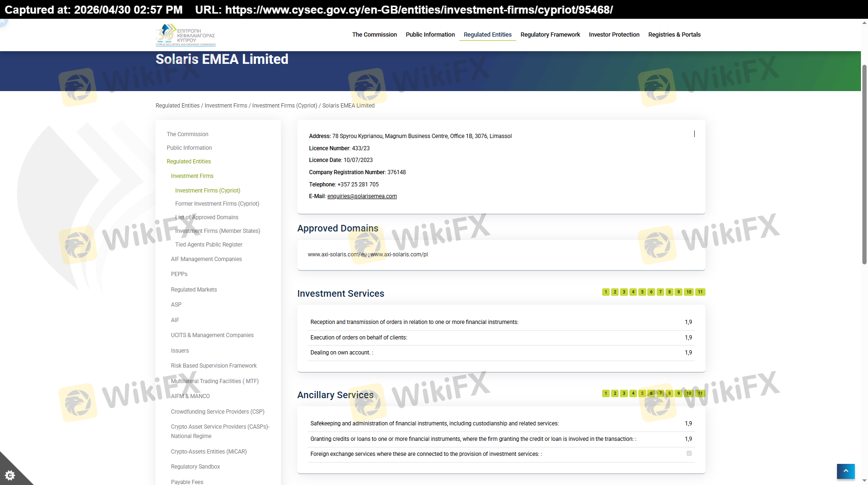This screenshot has height=485, width=868.
Task: Click the company registration number 376148
Action: tap(396, 172)
